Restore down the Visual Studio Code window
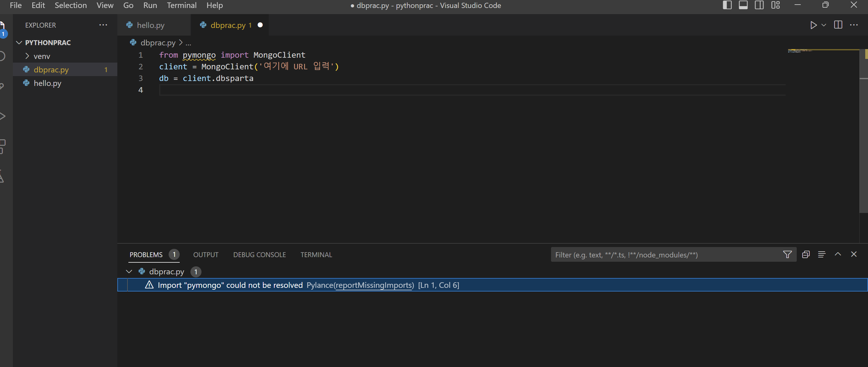This screenshot has width=868, height=367. [826, 5]
